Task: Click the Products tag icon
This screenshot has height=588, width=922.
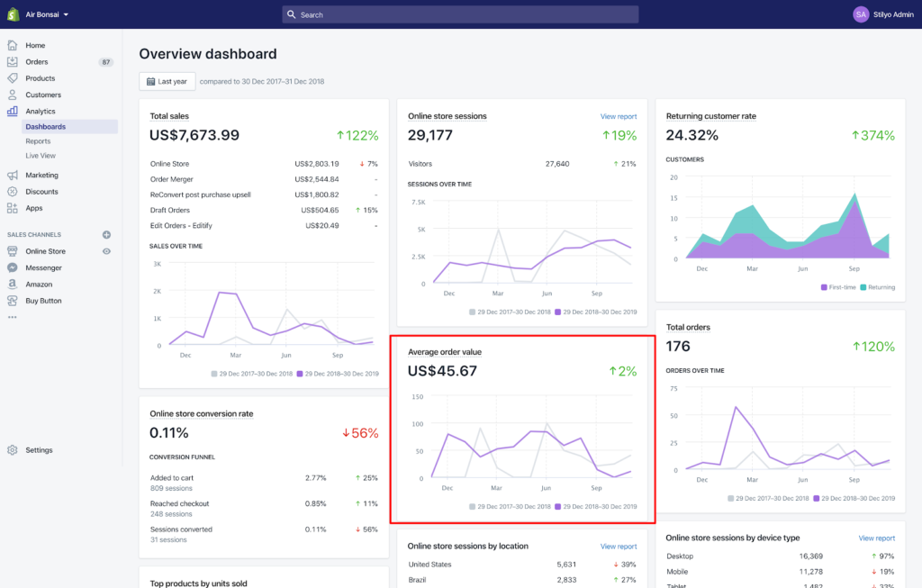Action: coord(13,78)
